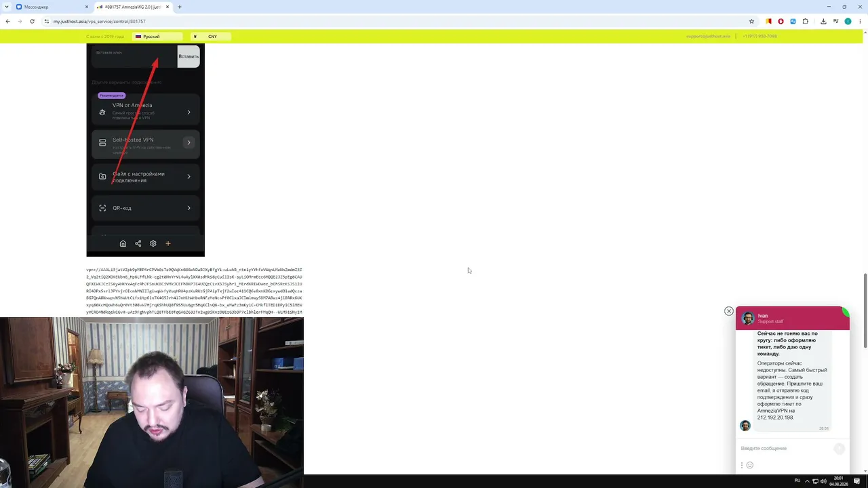Image resolution: width=868 pixels, height=488 pixels.
Task: Click the +1 (917) phone number link
Action: (x=759, y=37)
